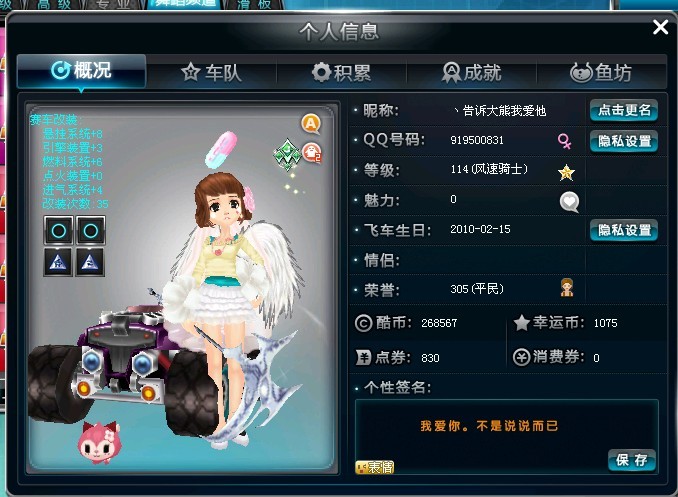This screenshot has width=678, height=497.
Task: Click the pink female gender icon
Action: tap(564, 141)
